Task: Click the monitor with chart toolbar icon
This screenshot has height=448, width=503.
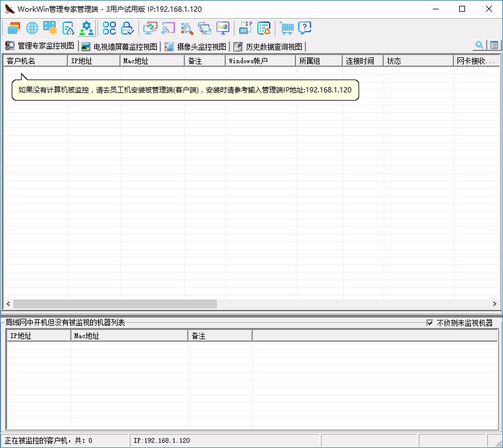Action: coord(223,27)
